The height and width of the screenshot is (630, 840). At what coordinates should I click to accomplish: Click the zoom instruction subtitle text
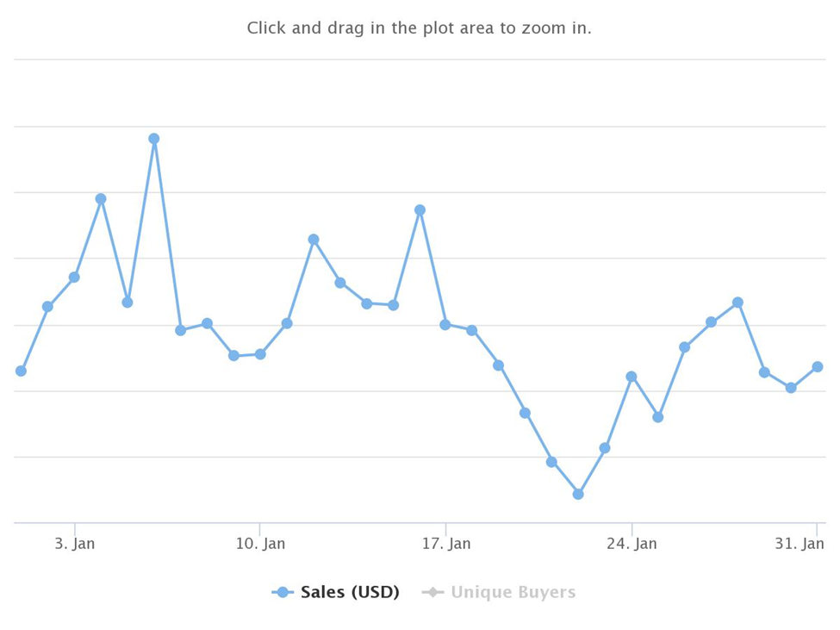pyautogui.click(x=420, y=28)
